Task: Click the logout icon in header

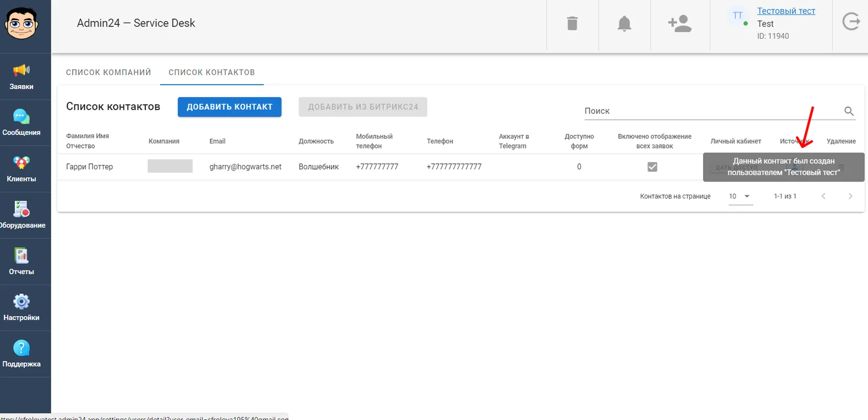Action: pyautogui.click(x=851, y=22)
